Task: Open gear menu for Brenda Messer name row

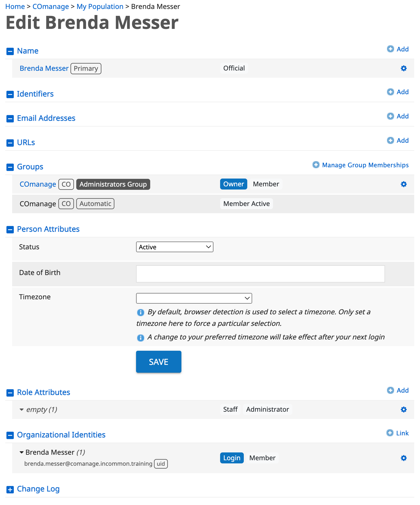Action: 404,68
